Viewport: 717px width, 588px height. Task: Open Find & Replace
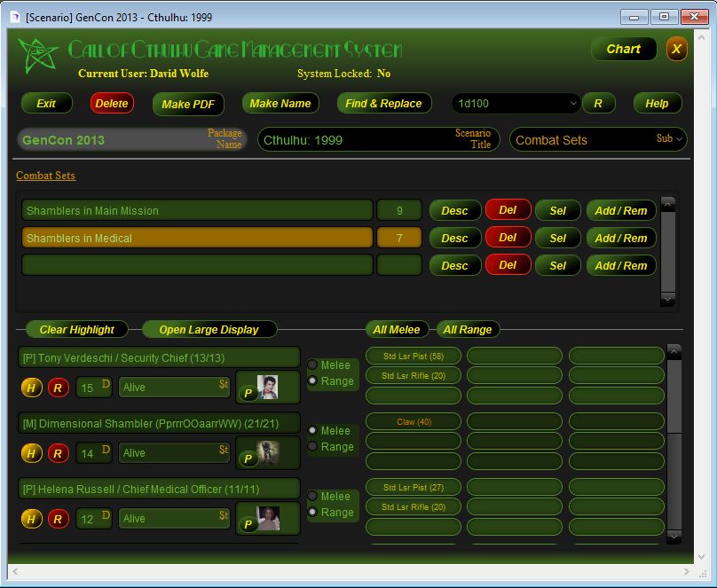(x=383, y=103)
